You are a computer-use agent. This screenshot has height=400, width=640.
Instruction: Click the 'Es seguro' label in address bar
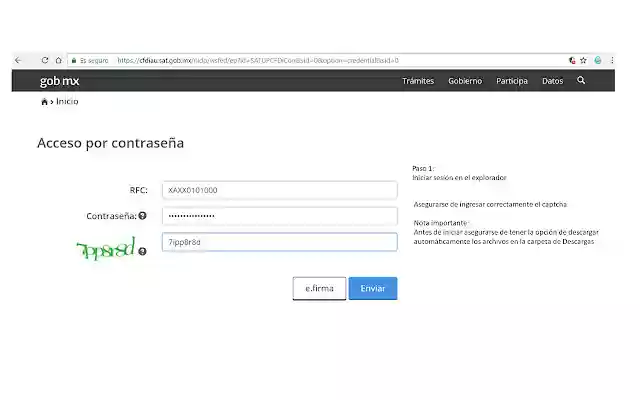click(x=94, y=60)
